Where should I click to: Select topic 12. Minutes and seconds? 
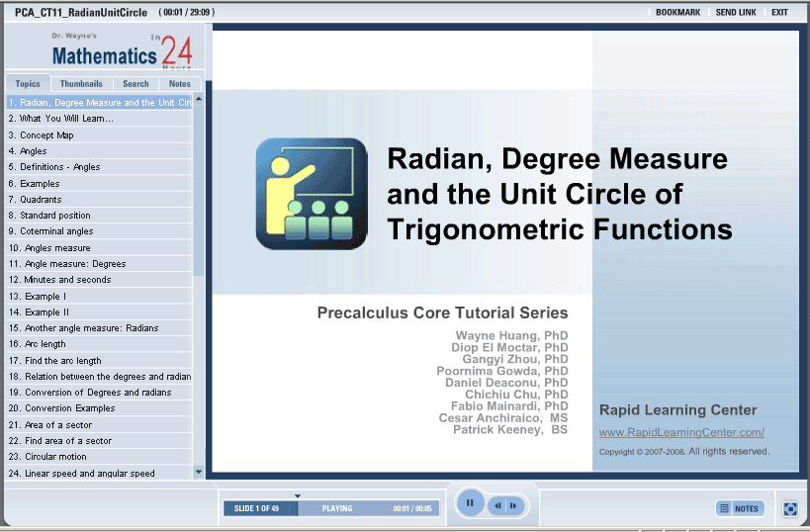tap(99, 280)
